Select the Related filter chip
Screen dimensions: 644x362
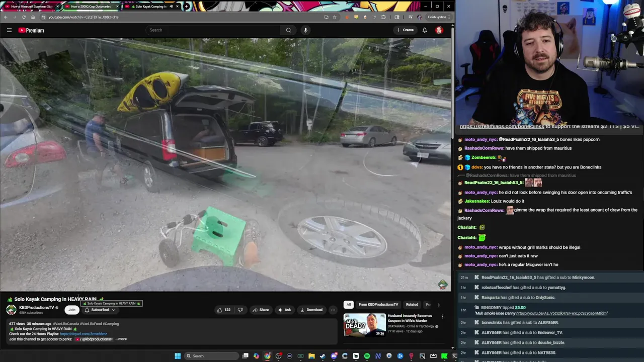(412, 305)
